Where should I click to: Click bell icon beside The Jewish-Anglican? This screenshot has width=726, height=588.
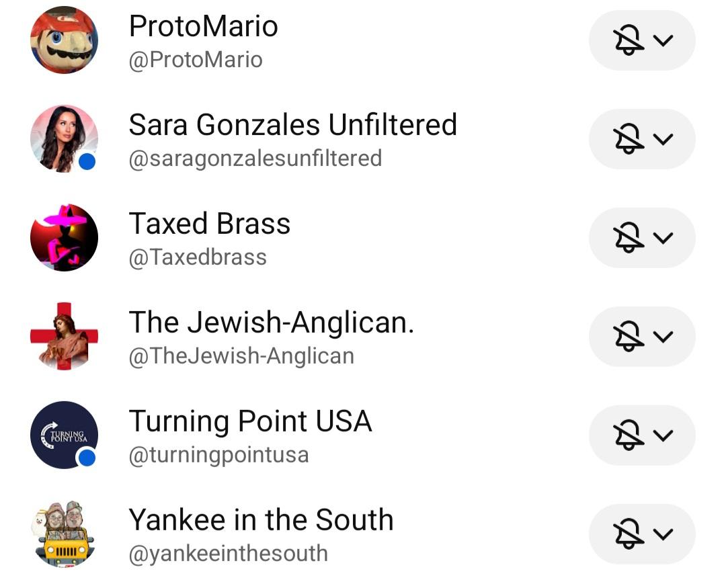629,337
